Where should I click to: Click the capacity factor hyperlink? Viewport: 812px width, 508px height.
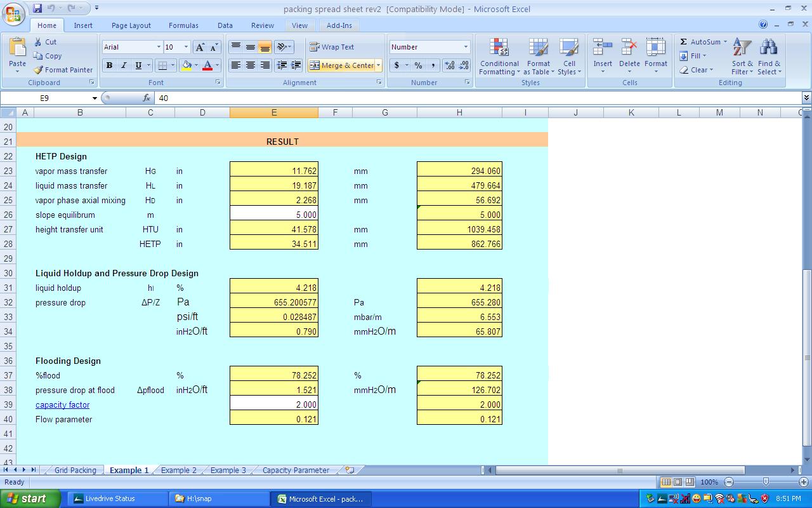[x=62, y=404]
